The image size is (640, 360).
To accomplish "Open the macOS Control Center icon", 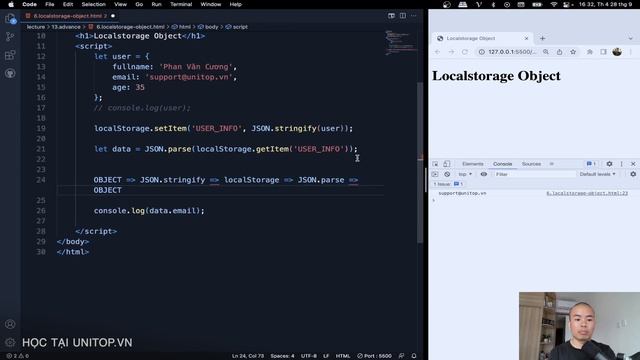I will (566, 4).
